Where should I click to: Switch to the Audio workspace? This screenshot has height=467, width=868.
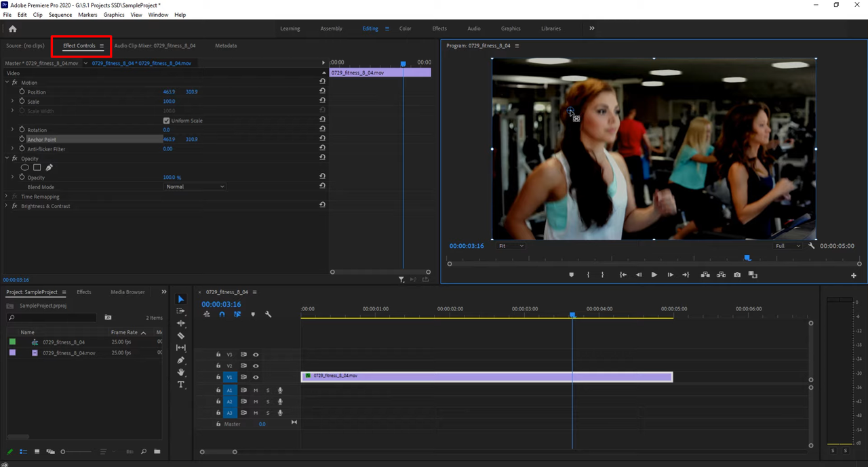click(474, 28)
